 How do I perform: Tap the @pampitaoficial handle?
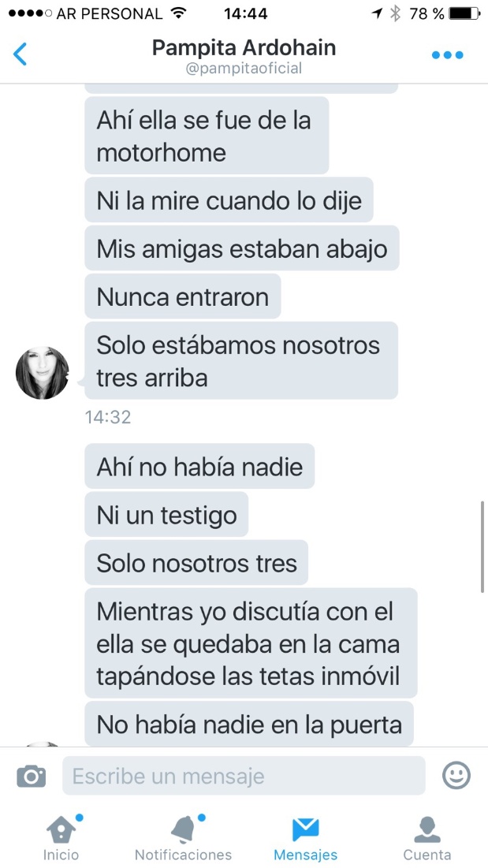click(244, 69)
